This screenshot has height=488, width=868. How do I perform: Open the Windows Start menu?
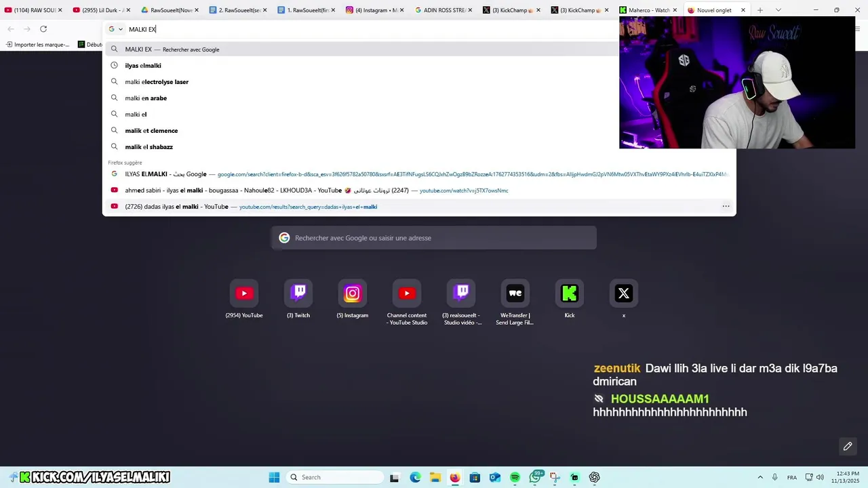274,477
